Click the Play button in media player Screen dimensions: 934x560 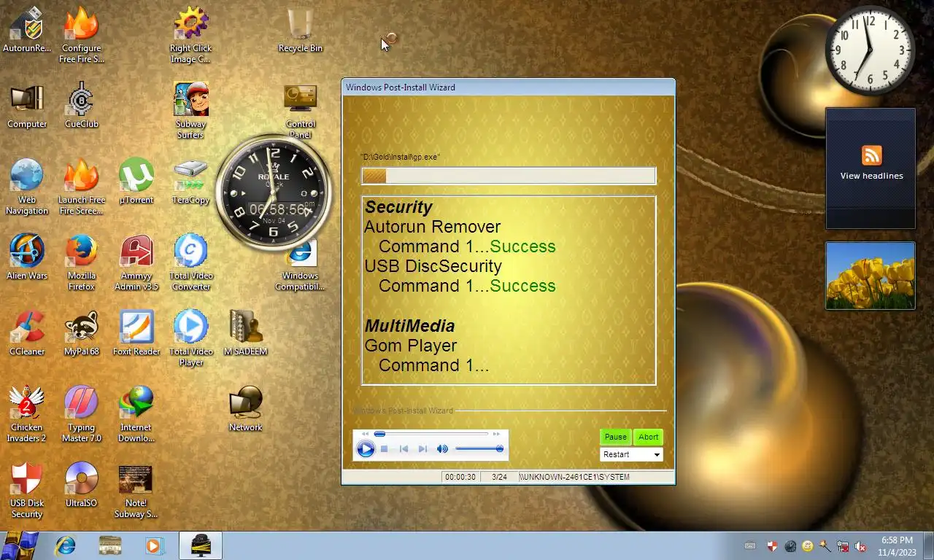[x=366, y=449]
